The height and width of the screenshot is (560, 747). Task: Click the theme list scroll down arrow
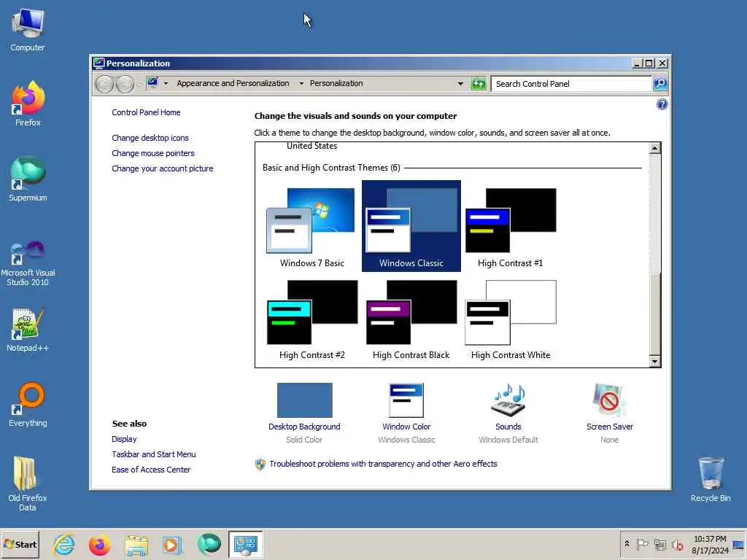pos(655,362)
